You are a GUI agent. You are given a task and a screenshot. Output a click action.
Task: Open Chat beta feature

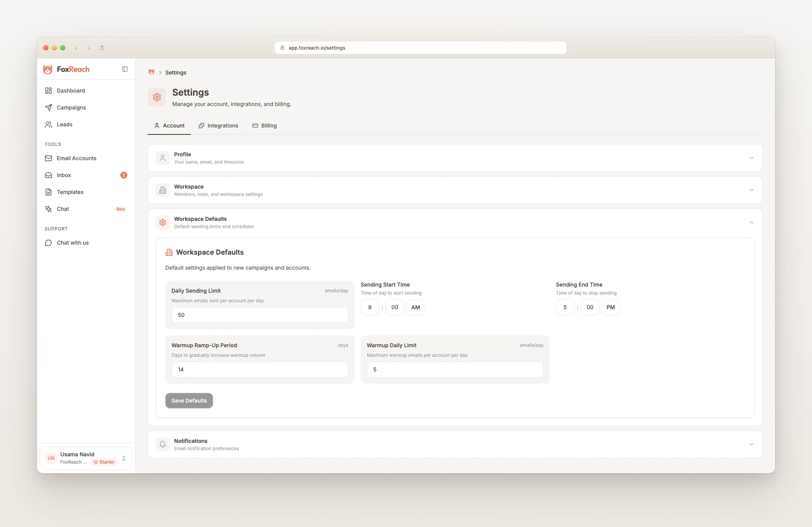63,209
